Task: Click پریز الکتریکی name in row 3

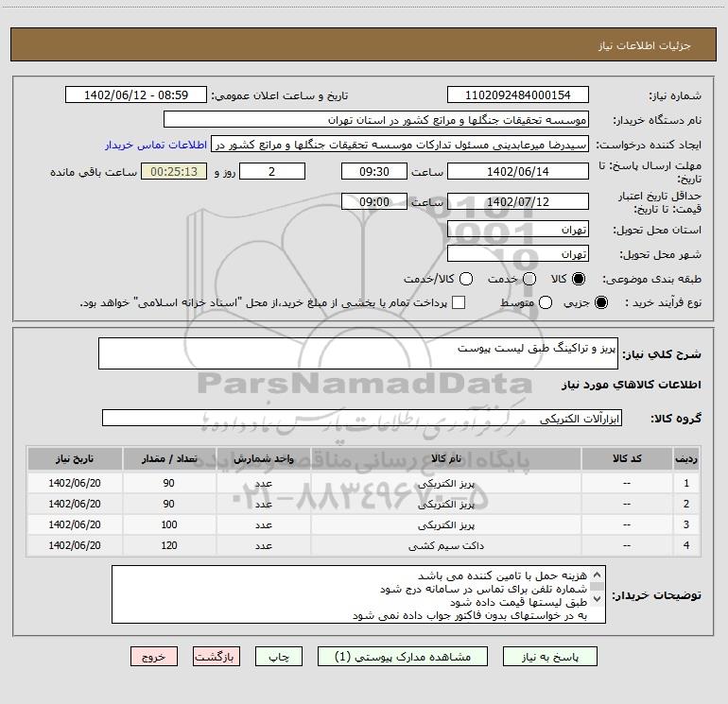Action: (x=445, y=524)
